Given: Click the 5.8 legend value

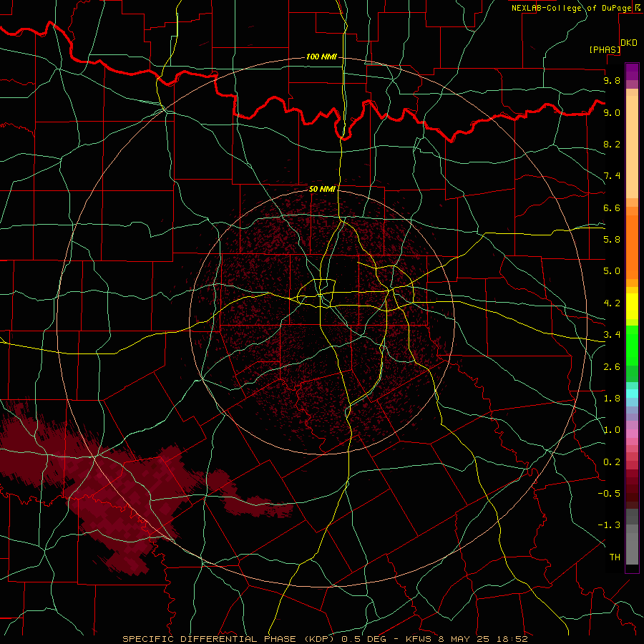Looking at the screenshot, I should click(x=612, y=240).
